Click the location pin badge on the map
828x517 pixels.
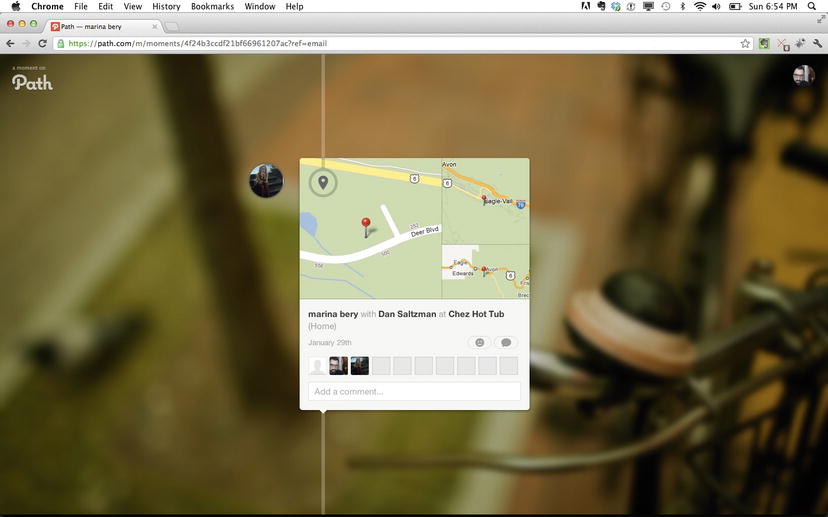[x=323, y=183]
